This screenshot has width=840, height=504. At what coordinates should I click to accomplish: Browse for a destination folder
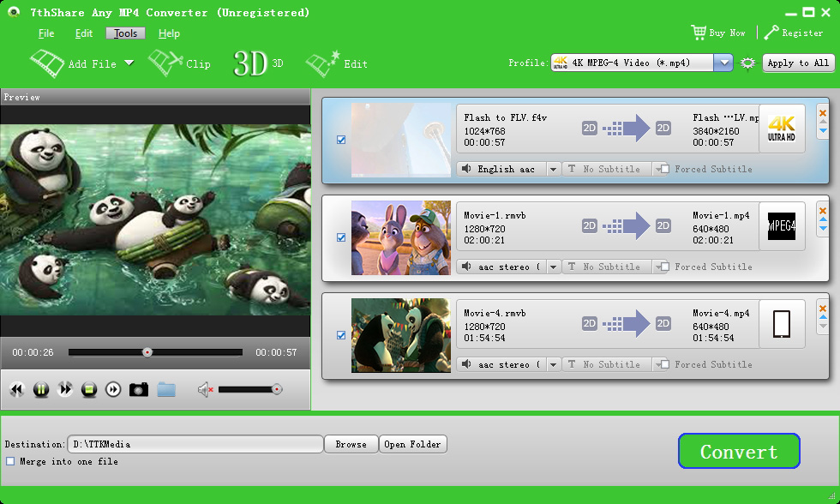pos(351,444)
